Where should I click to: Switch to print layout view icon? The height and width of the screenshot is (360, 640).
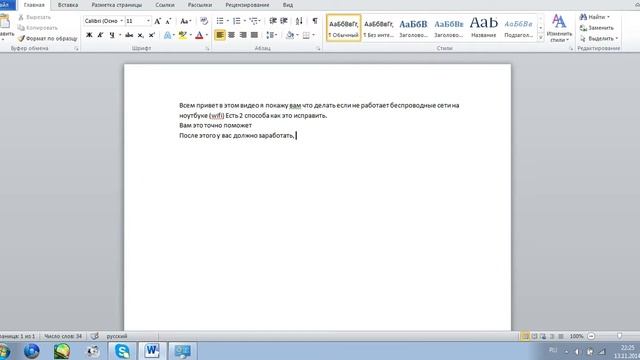tap(525, 336)
